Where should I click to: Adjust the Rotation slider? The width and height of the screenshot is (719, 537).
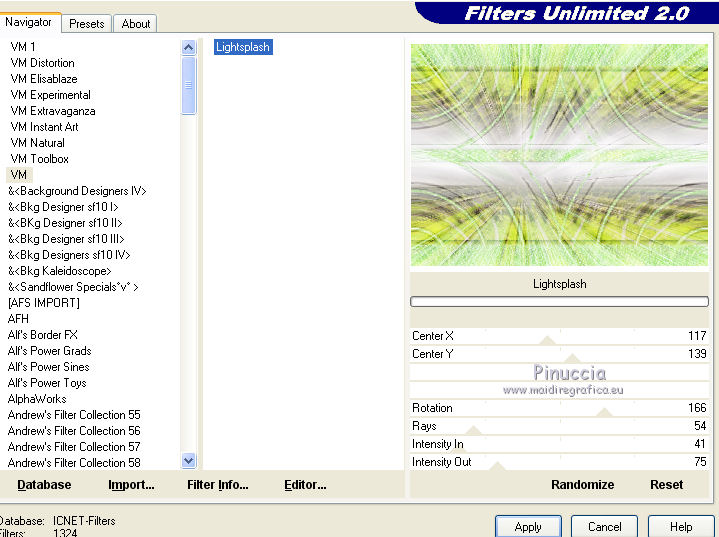559,408
